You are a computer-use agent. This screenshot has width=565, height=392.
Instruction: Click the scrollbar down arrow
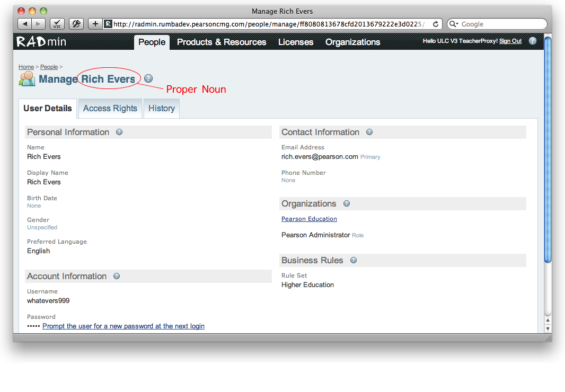548,328
